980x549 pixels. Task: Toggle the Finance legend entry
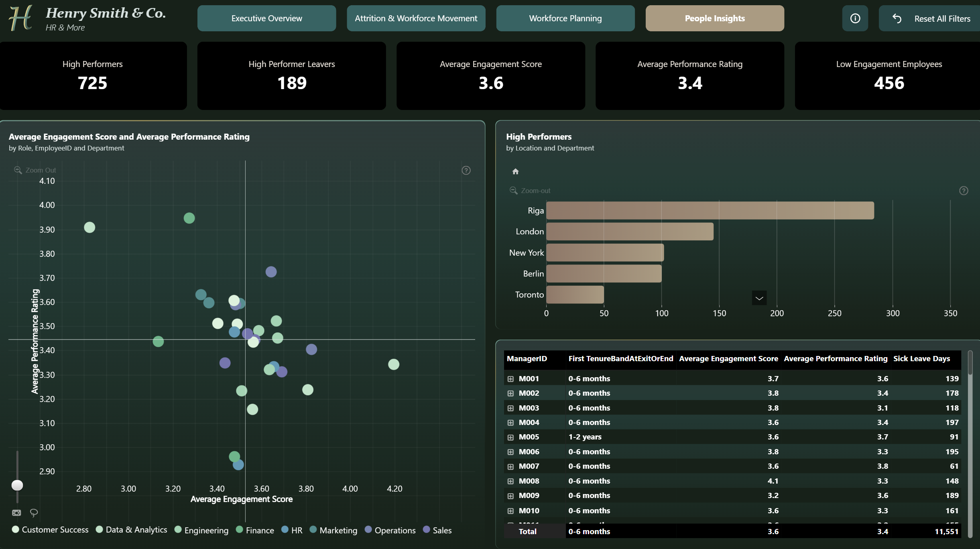click(x=255, y=530)
